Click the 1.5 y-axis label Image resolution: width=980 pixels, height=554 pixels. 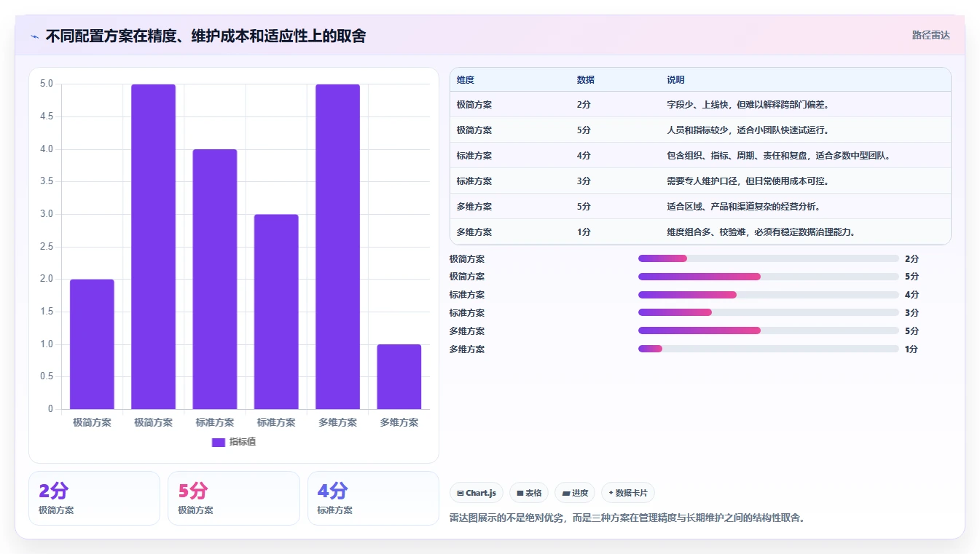46,312
